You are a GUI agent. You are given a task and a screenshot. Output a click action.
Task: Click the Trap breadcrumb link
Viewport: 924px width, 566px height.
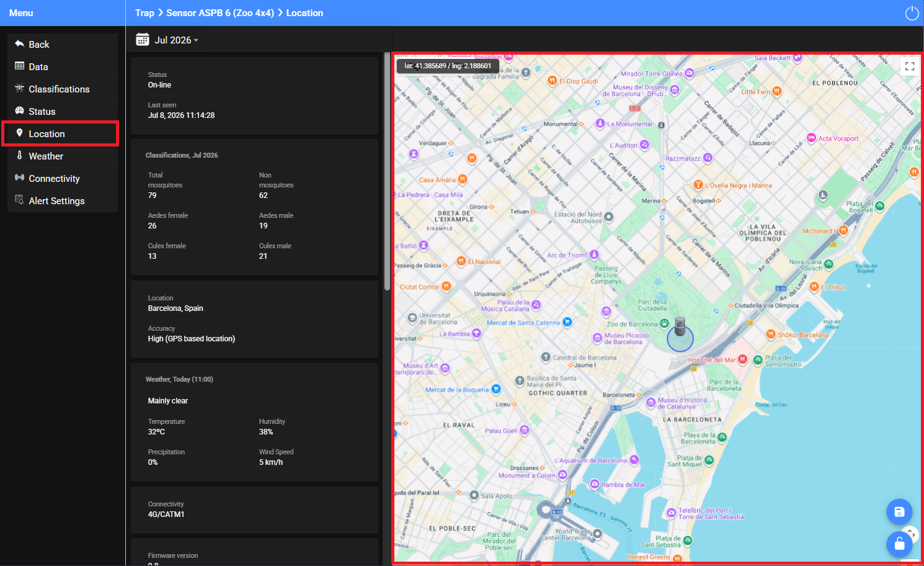point(144,12)
